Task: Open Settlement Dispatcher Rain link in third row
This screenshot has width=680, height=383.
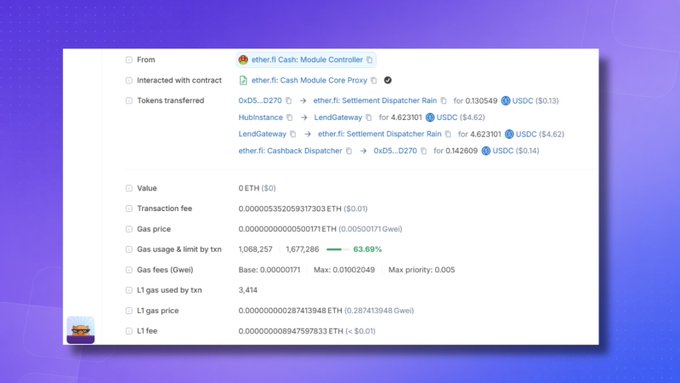Action: point(379,134)
